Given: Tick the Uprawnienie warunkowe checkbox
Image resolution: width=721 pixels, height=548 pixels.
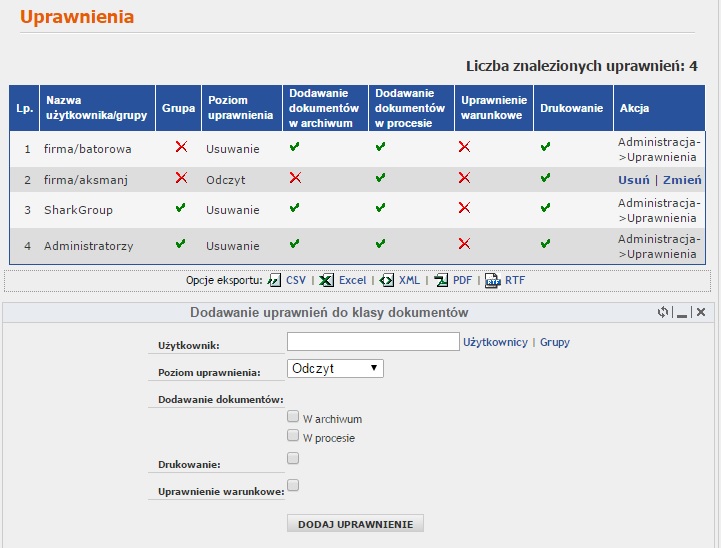Looking at the screenshot, I should 293,485.
